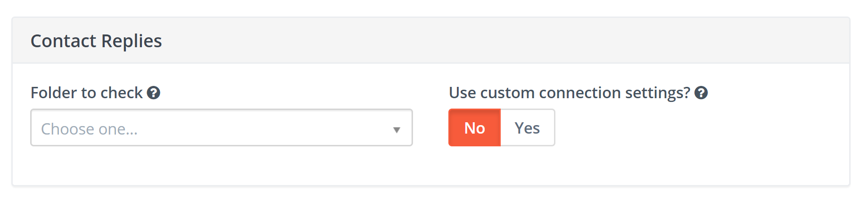
Task: Open the Folder to check help bubble
Action: [153, 93]
